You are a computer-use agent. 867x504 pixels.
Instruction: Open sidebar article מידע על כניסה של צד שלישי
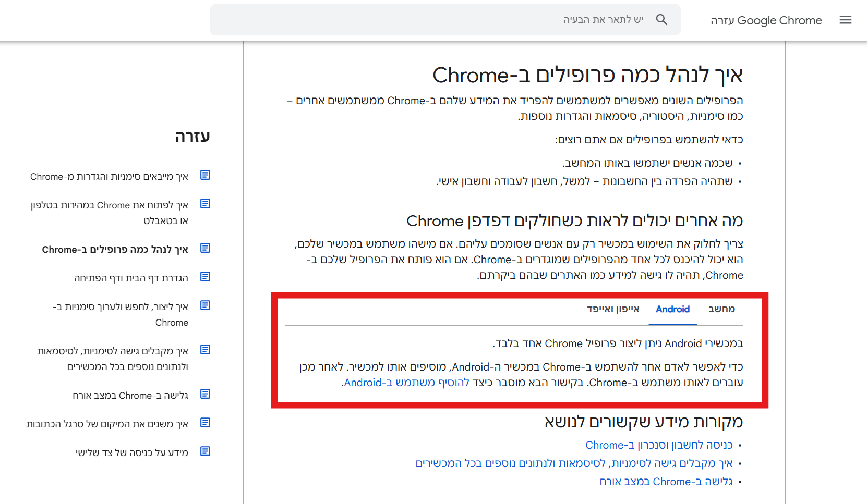click(x=132, y=453)
